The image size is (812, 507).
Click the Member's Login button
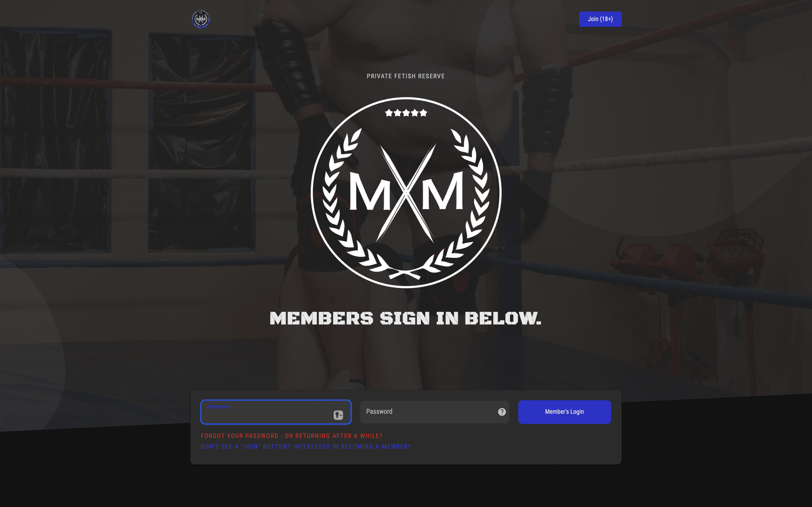tap(564, 412)
